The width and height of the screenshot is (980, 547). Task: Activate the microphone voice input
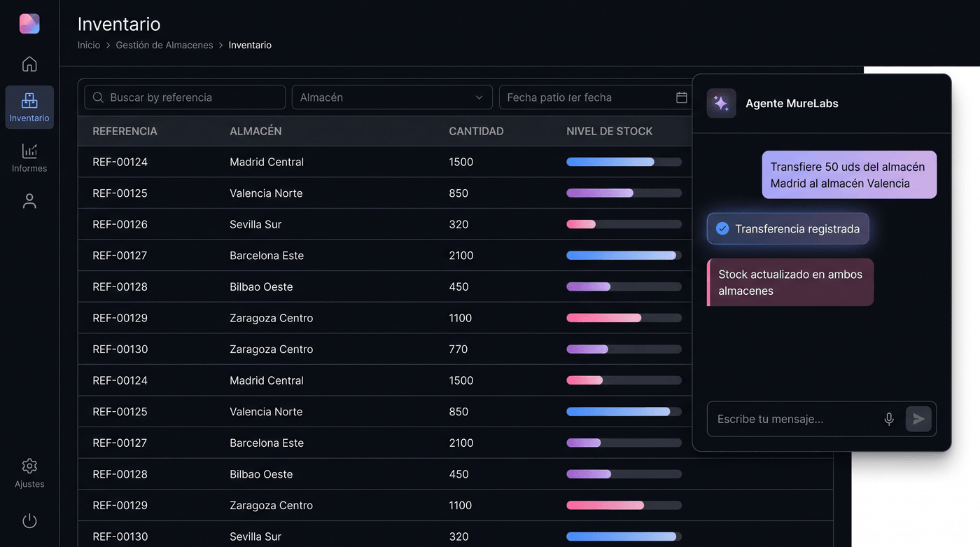click(x=889, y=419)
